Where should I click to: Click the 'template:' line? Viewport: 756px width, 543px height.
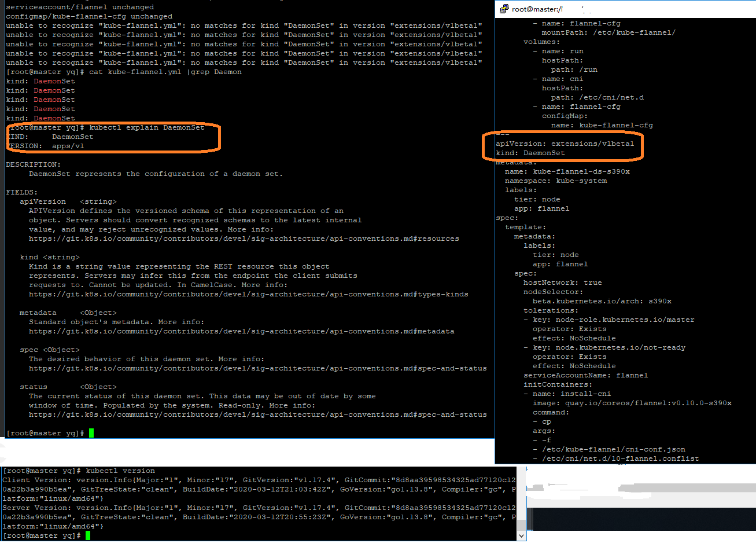[x=525, y=227]
